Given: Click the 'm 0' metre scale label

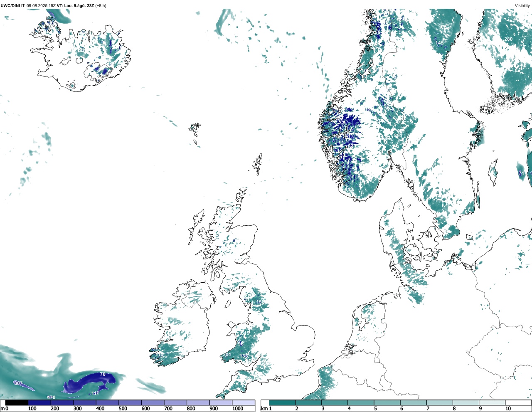Looking at the screenshot, I should tap(4, 409).
